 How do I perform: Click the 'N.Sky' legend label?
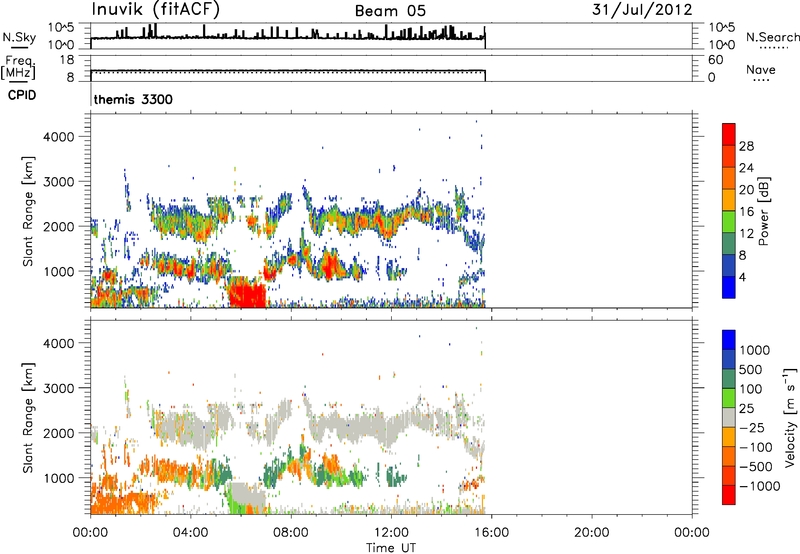pyautogui.click(x=19, y=37)
